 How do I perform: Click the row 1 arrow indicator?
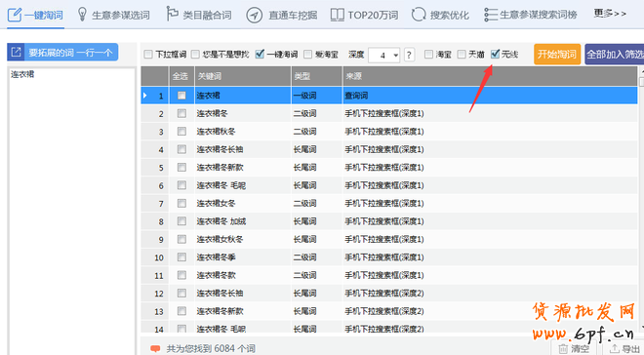145,96
